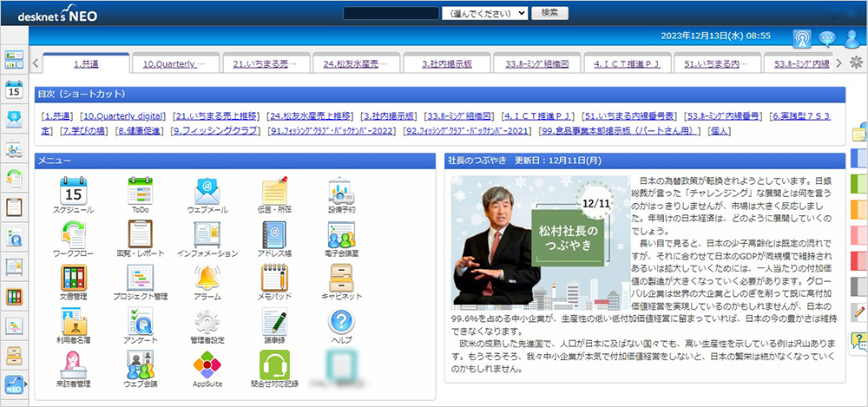This screenshot has width=868, height=407.
Task: Open キャビネット in the menu panel
Action: 341,282
